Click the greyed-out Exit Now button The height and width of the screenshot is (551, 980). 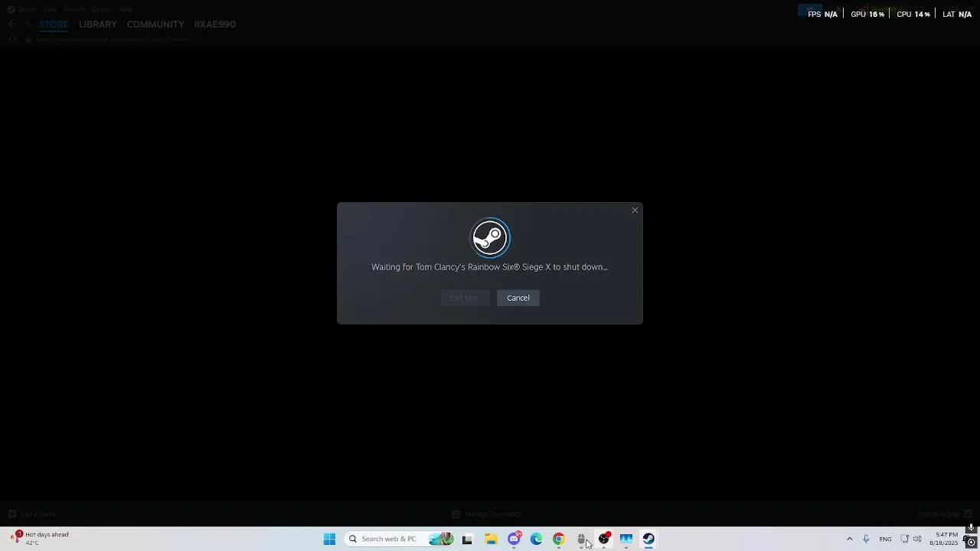(x=465, y=298)
